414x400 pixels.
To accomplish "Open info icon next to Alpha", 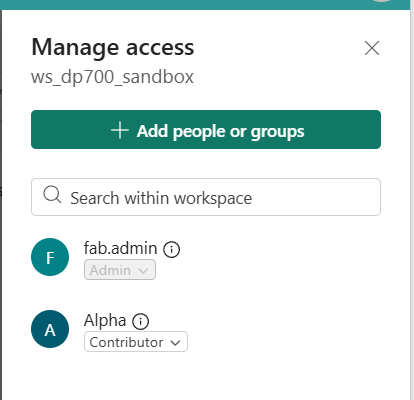I will (140, 322).
